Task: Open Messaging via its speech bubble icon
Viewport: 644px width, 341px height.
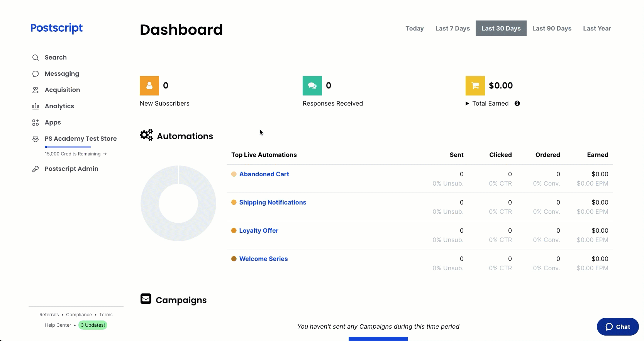Action: [x=36, y=74]
